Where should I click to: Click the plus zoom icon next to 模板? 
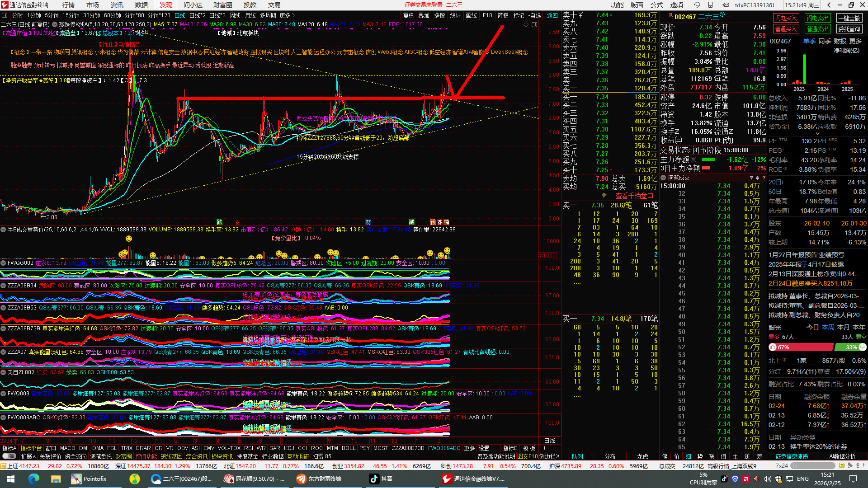[545, 448]
